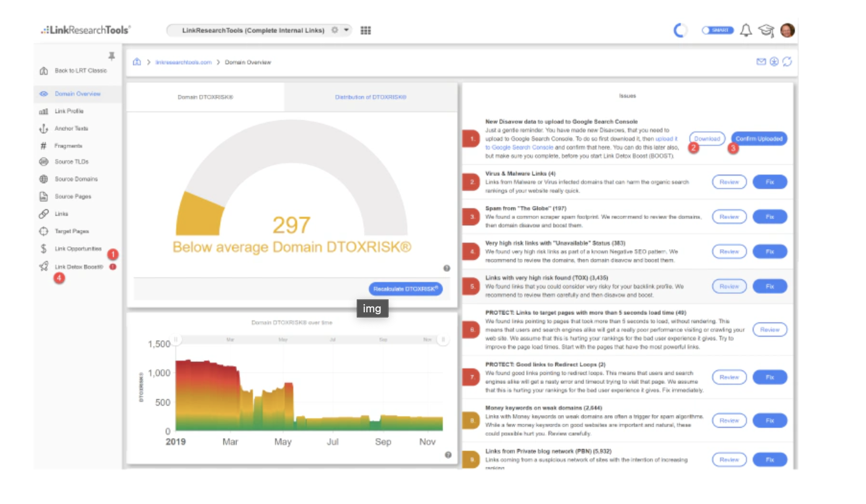
Task: Open Source Domains in sidebar
Action: pos(76,179)
